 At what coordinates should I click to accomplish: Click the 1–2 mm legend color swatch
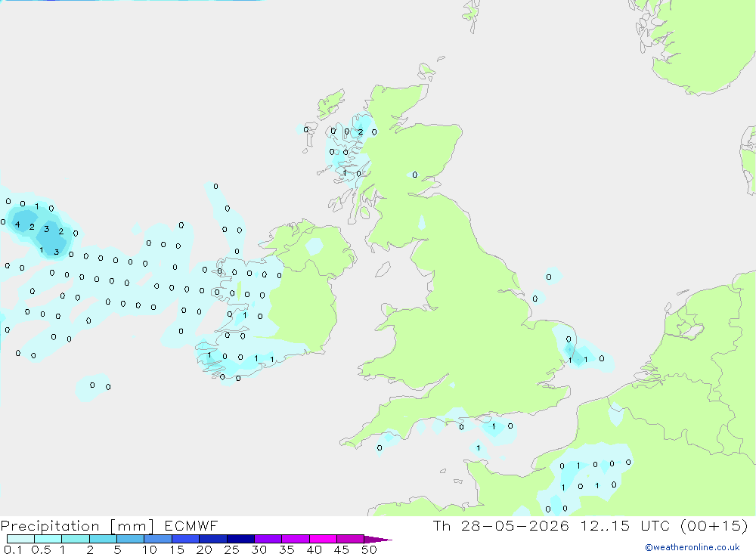[x=76, y=539]
